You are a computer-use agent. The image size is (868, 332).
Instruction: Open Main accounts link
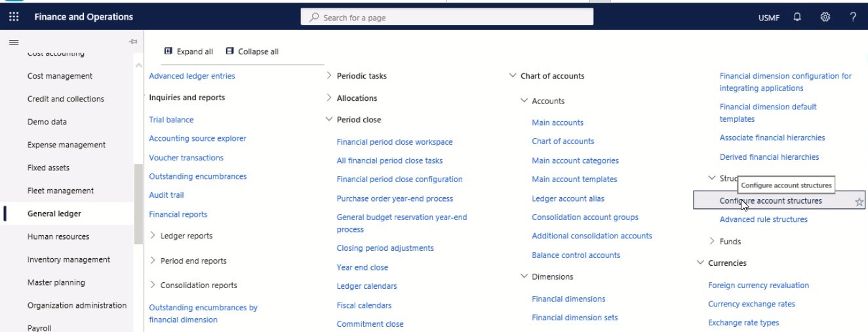pos(558,122)
